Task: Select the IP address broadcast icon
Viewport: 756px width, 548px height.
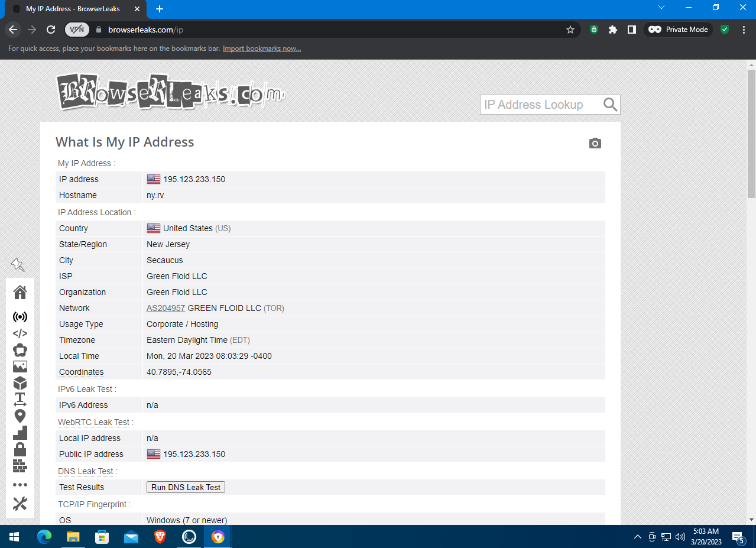Action: [x=20, y=317]
